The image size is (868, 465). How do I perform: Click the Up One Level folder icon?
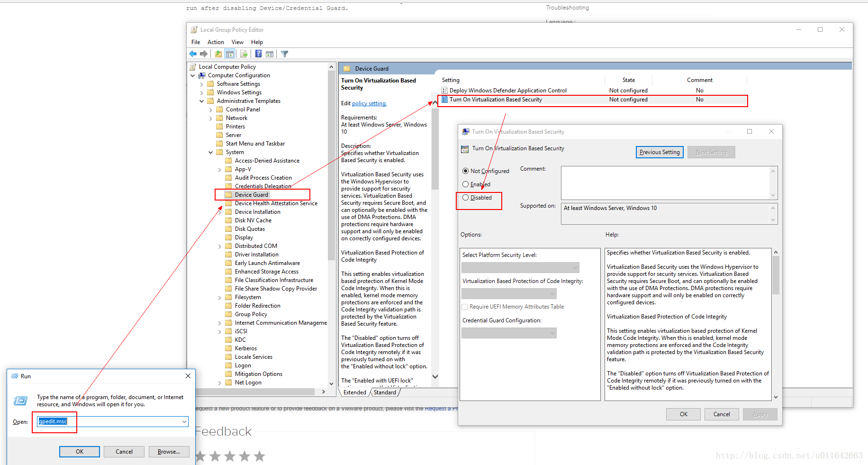pyautogui.click(x=218, y=54)
